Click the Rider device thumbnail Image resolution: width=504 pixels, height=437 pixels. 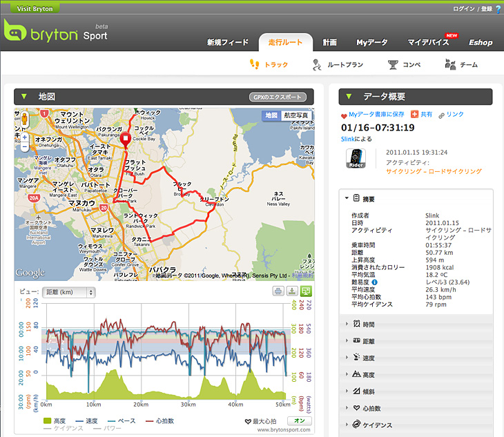[356, 158]
